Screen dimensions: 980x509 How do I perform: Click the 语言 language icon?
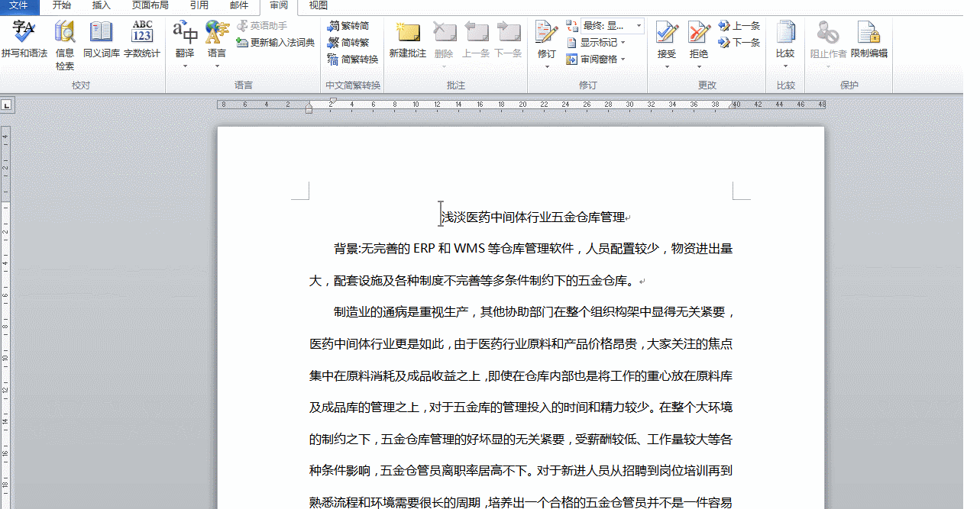[x=217, y=33]
